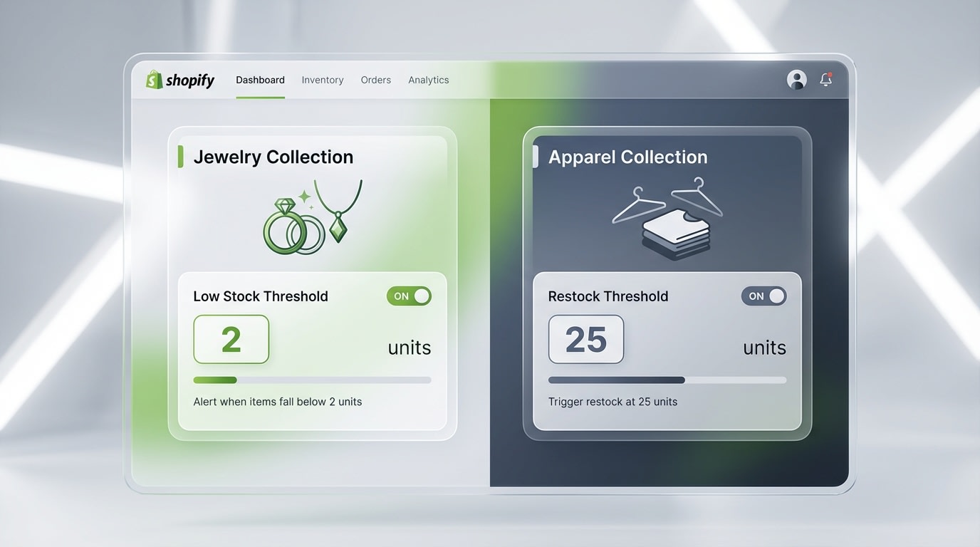Click the threshold input showing 25 units
Screen dimensions: 980x547
coord(585,340)
